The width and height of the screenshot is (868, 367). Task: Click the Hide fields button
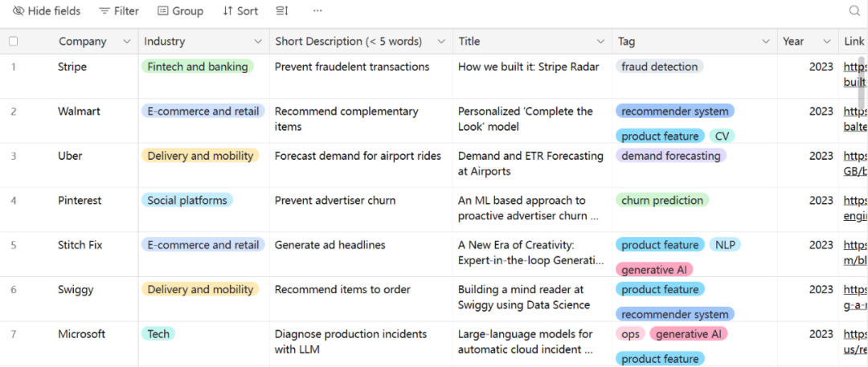click(47, 11)
